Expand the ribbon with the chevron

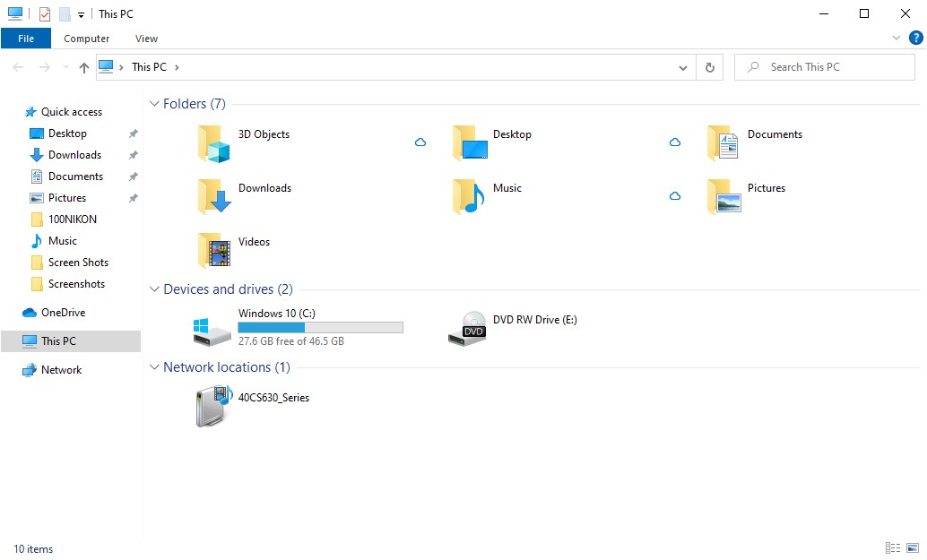[897, 38]
